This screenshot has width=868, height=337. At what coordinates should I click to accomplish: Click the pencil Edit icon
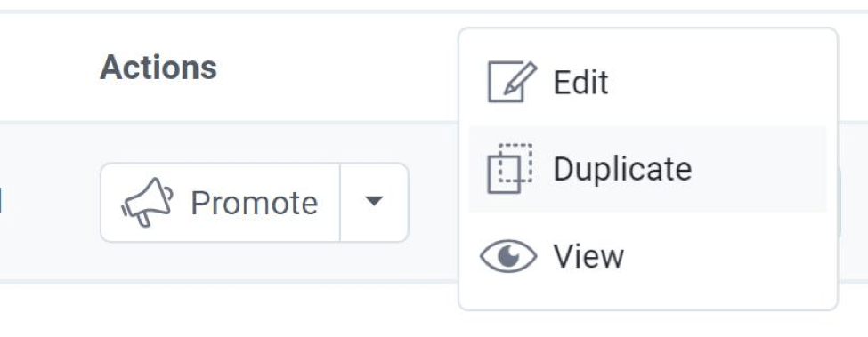(x=512, y=82)
